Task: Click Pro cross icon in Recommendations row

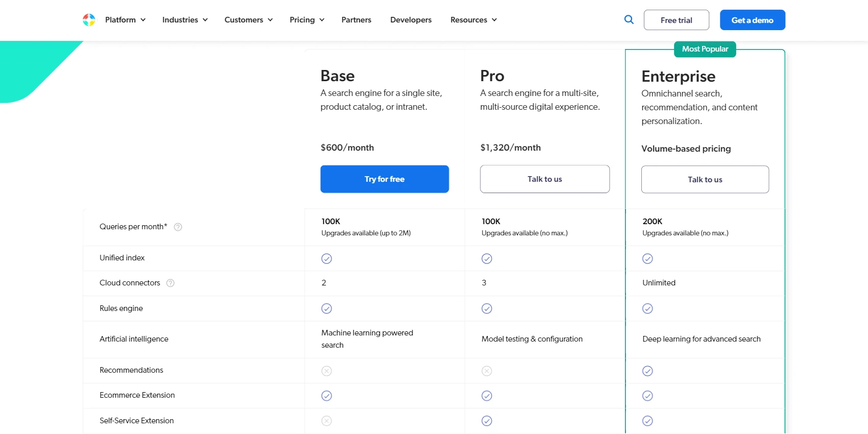Action: tap(487, 371)
